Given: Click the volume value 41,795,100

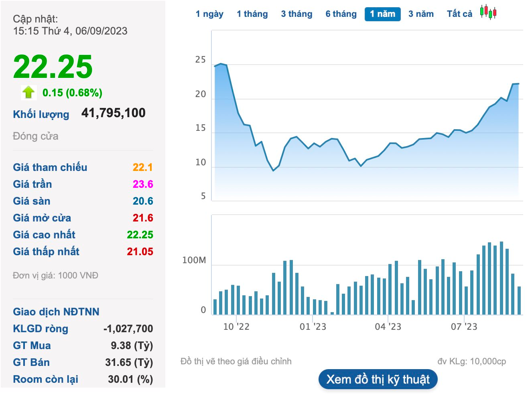Looking at the screenshot, I should [x=114, y=113].
